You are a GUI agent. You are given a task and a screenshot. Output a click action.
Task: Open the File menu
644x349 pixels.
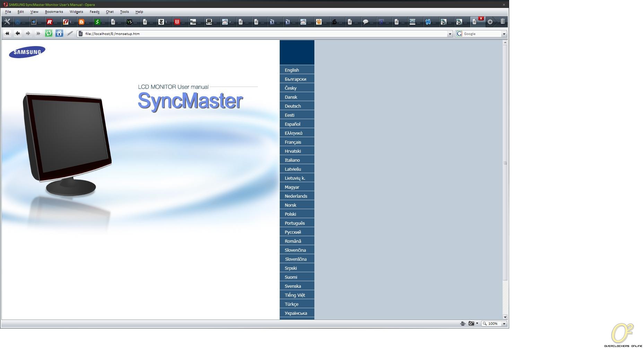(8, 12)
